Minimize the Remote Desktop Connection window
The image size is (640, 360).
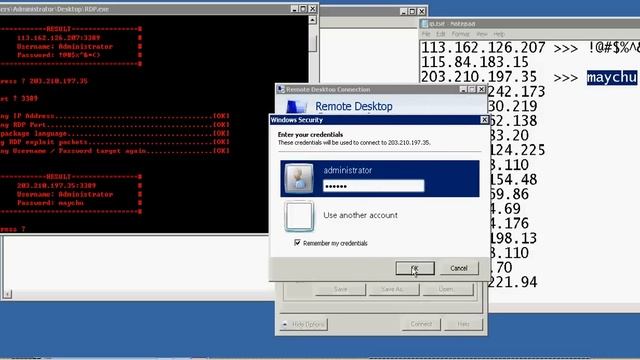point(463,89)
